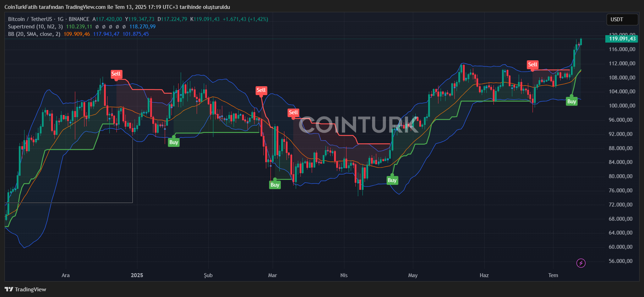The image size is (644, 297).
Task: Select the BB (20, SMA, close, 2) indicator legend
Action: coord(34,34)
